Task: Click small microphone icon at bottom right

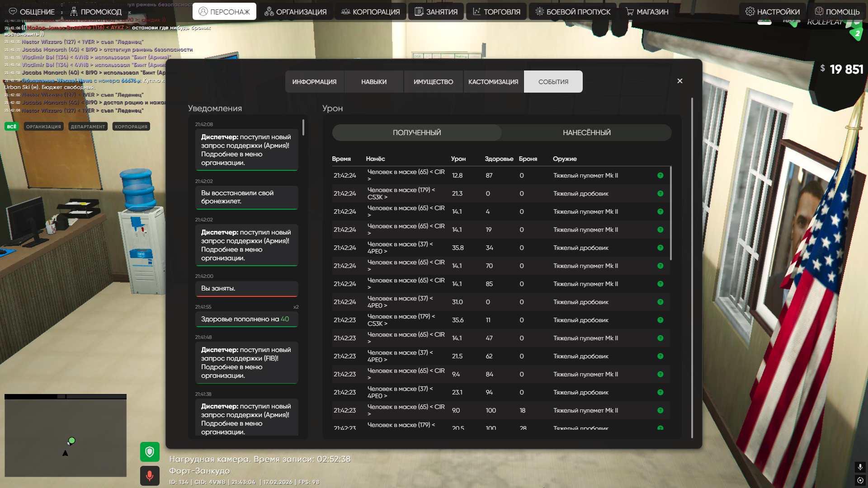Action: [x=860, y=467]
